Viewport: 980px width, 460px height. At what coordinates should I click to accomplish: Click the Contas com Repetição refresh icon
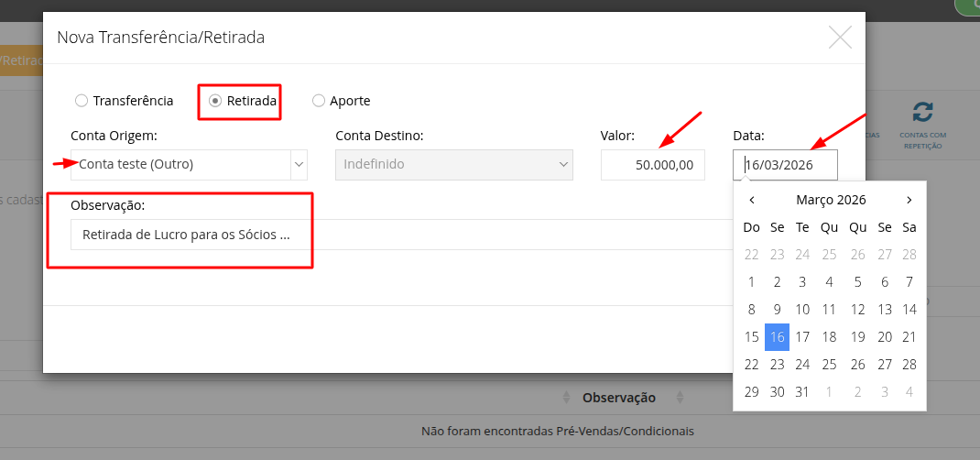(922, 113)
